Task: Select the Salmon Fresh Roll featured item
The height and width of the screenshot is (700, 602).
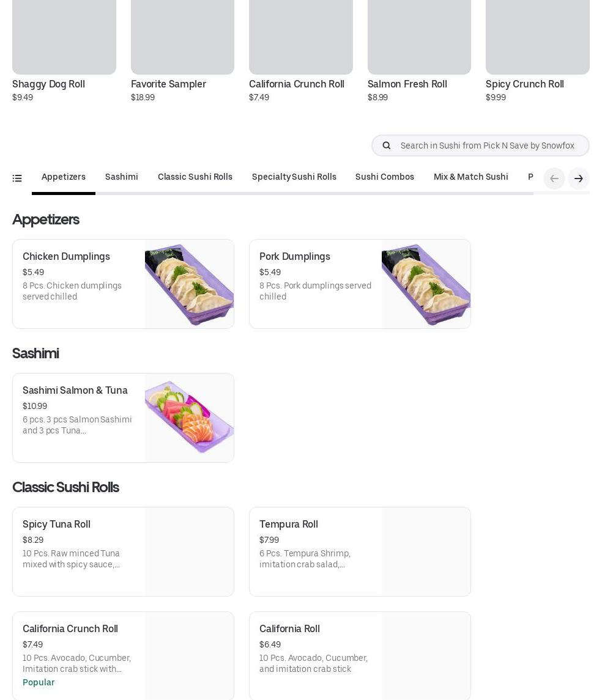Action: point(419,49)
